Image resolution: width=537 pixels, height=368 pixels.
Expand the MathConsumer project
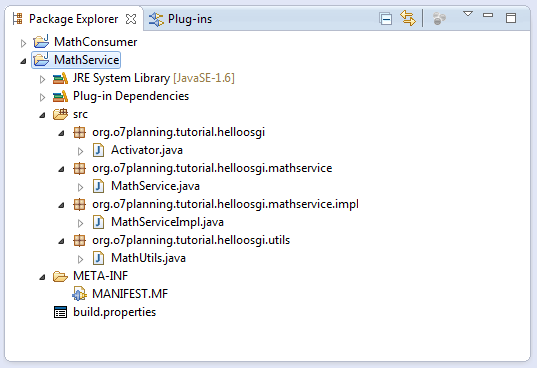[23, 43]
